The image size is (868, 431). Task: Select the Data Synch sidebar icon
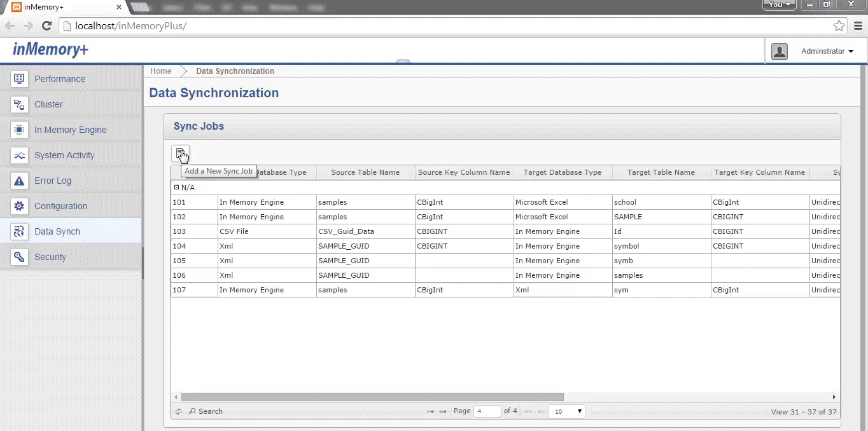(x=19, y=231)
